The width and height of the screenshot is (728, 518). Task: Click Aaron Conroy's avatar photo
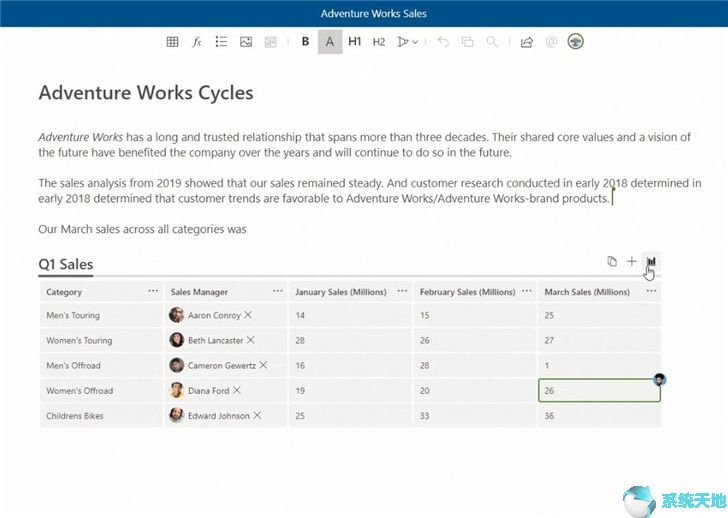coord(176,315)
